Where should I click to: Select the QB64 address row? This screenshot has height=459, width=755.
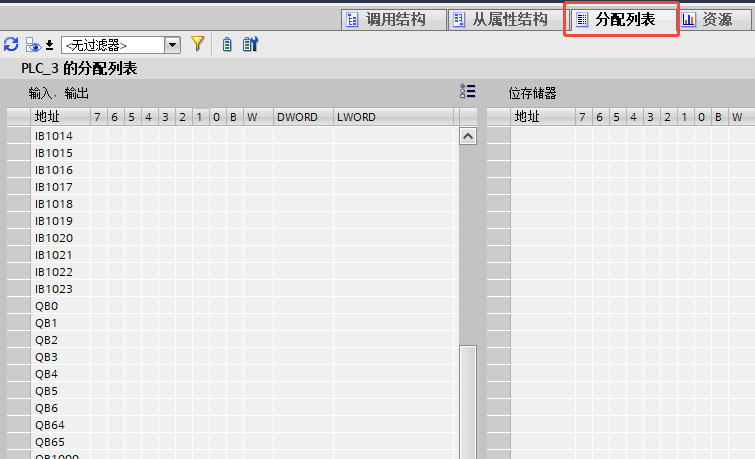pyautogui.click(x=50, y=425)
